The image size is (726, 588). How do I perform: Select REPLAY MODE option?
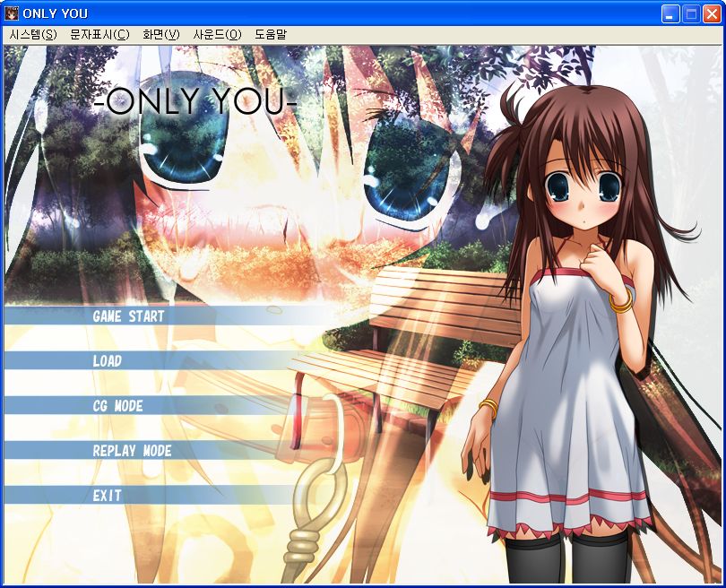click(x=132, y=451)
